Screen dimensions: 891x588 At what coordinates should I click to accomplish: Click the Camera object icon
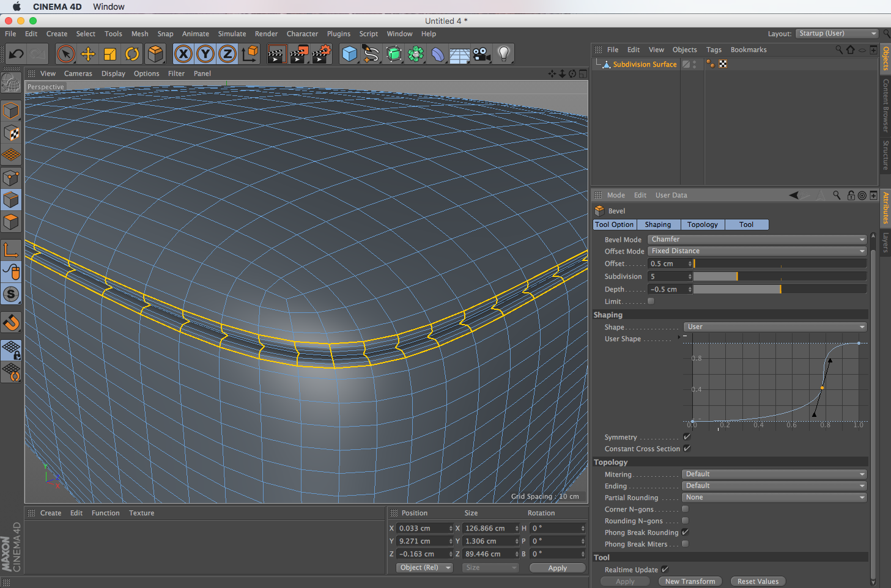(x=481, y=54)
